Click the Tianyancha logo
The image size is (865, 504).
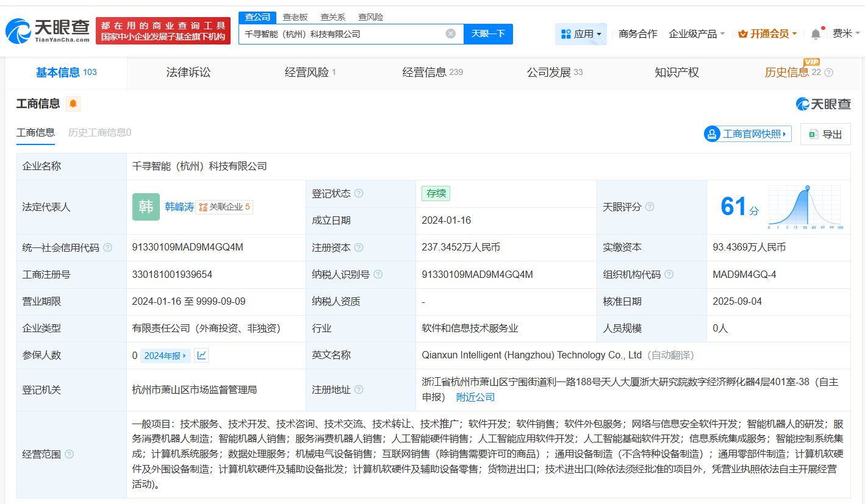click(46, 29)
